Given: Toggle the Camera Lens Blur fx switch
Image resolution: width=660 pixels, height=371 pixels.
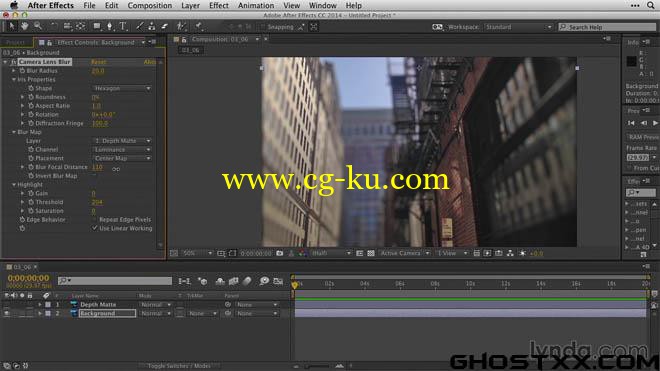Looking at the screenshot, I should 13,62.
